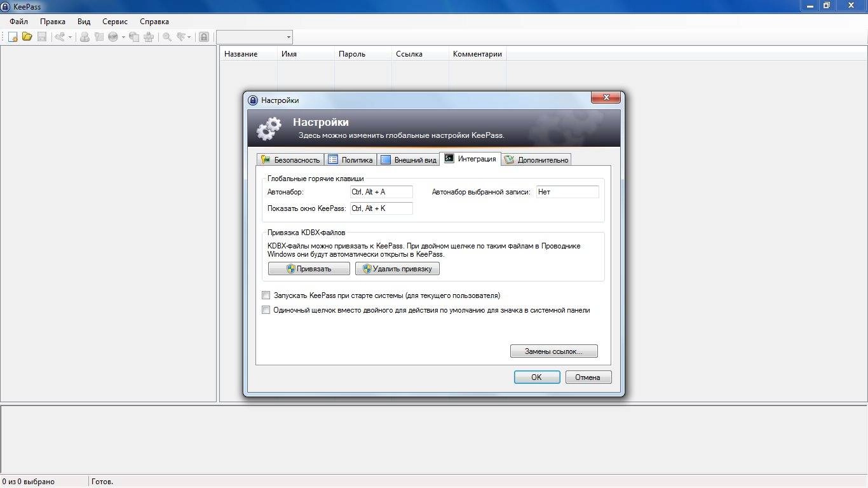Click the Удалить привязку button
The image size is (868, 488).
coord(397,269)
